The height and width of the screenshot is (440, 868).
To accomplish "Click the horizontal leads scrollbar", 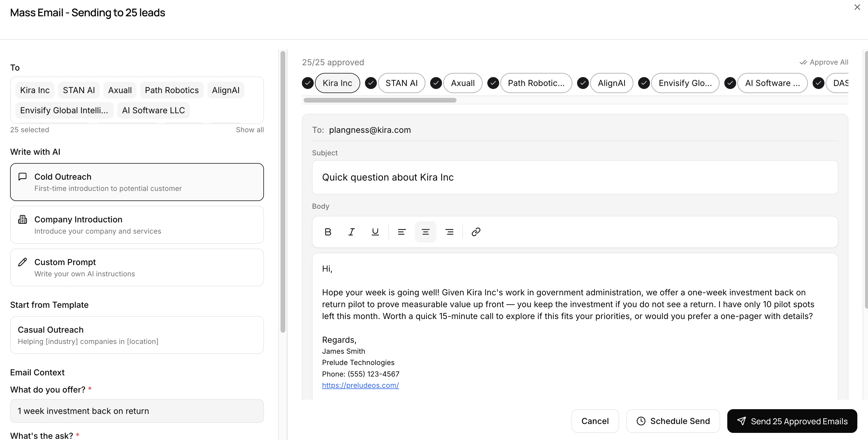I will click(380, 100).
